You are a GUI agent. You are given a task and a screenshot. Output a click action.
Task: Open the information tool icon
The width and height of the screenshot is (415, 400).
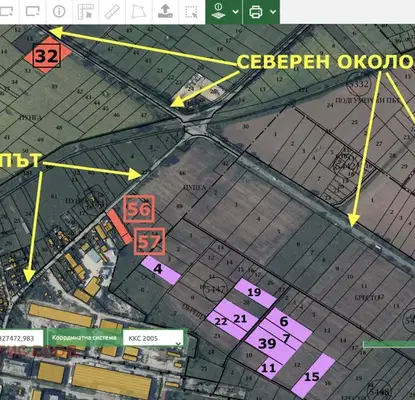tap(59, 11)
